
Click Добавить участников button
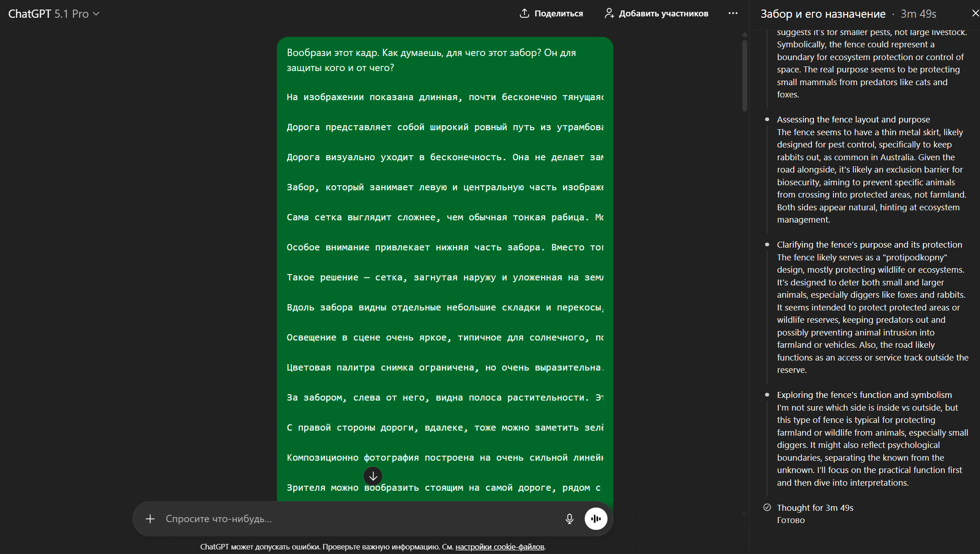tap(663, 14)
